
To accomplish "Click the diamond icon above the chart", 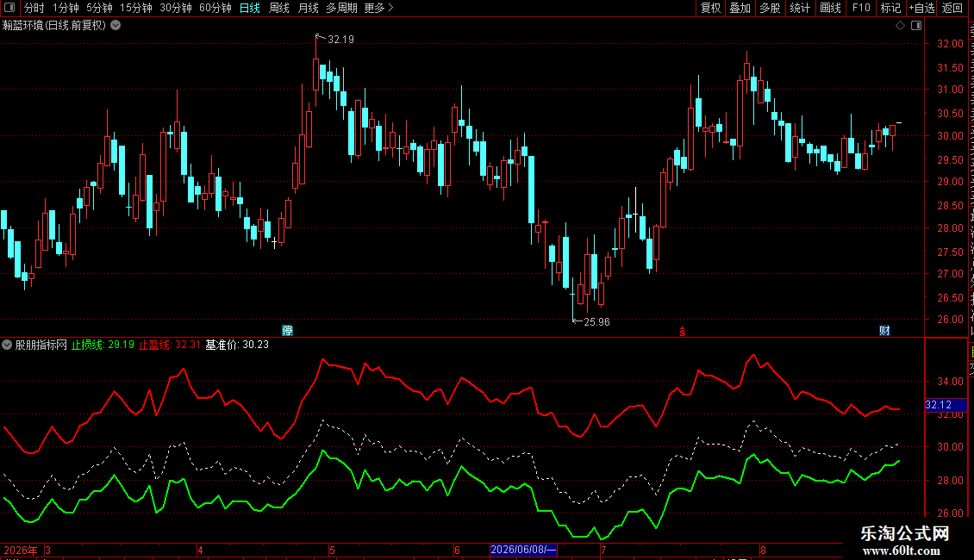I will click(900, 26).
